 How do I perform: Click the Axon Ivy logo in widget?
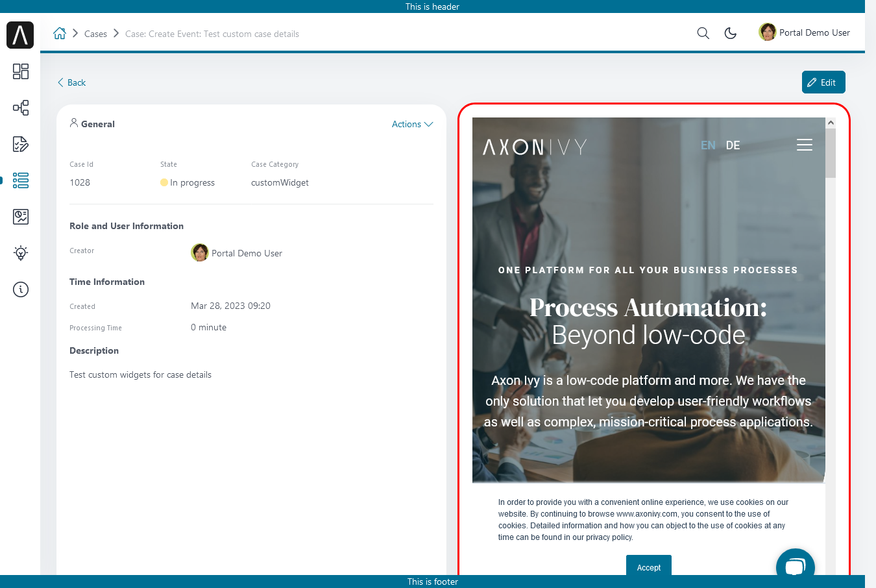coord(535,147)
